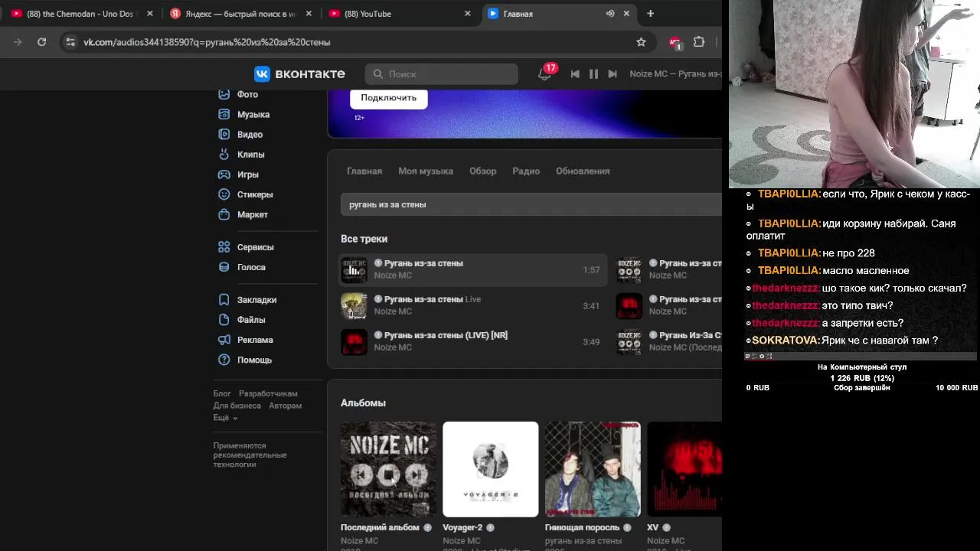Viewport: 980px width, 551px height.
Task: Bookmark this page with the star icon
Action: [x=642, y=42]
